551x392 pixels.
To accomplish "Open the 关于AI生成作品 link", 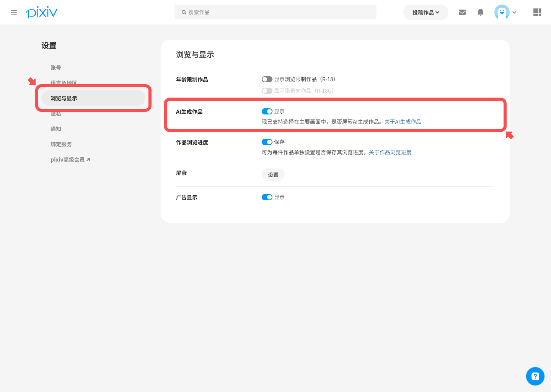I will click(403, 122).
